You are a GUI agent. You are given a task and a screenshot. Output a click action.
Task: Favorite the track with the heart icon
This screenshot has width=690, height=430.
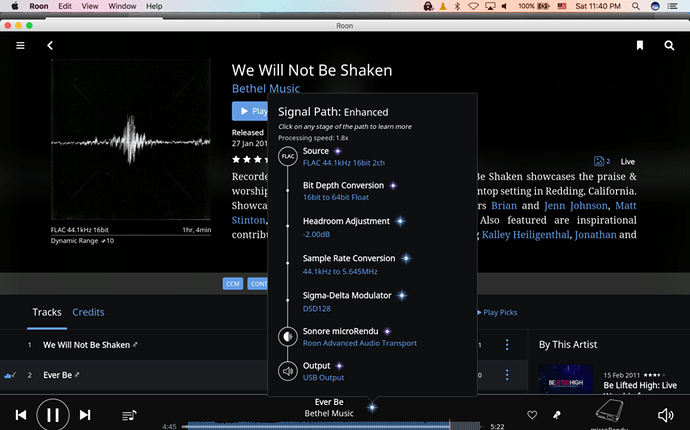click(x=532, y=415)
